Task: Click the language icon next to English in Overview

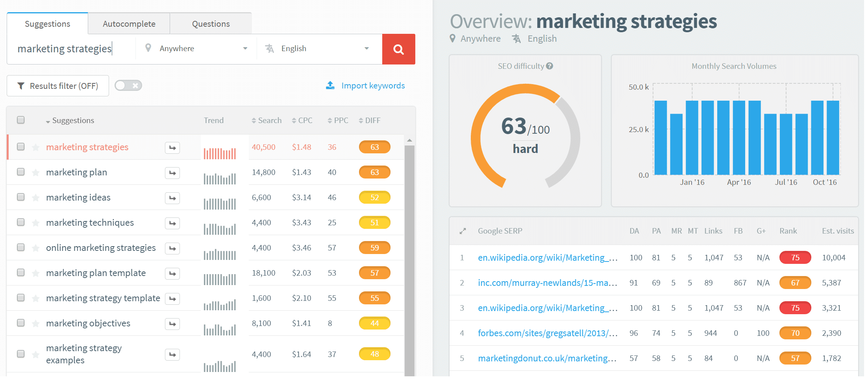Action: 516,38
